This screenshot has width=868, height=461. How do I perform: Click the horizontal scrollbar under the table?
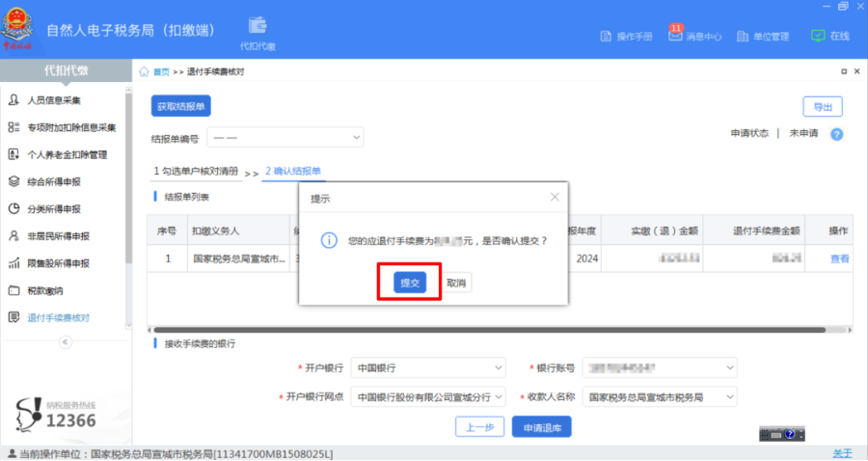tap(489, 330)
